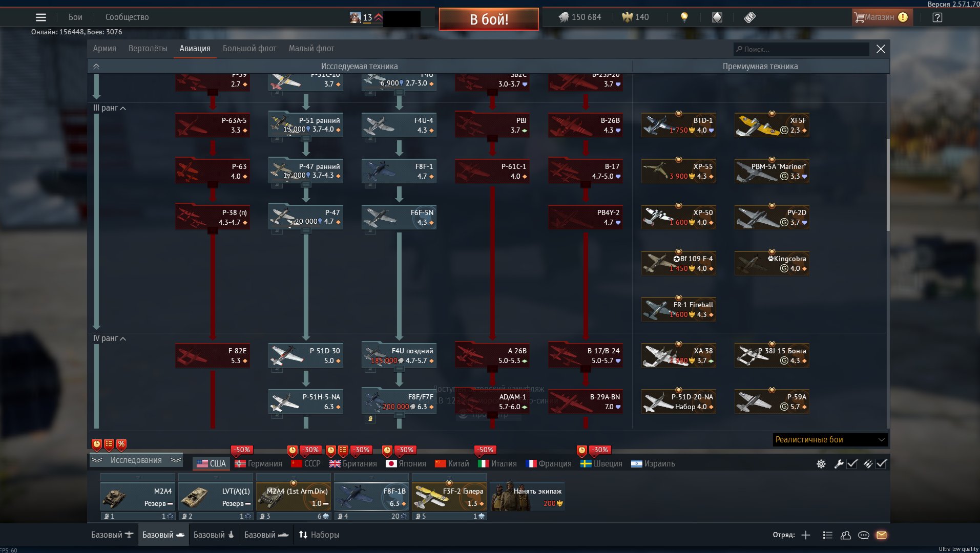This screenshot has width=980, height=553.
Task: Select the B-29A-BN bomber card
Action: [x=586, y=402]
